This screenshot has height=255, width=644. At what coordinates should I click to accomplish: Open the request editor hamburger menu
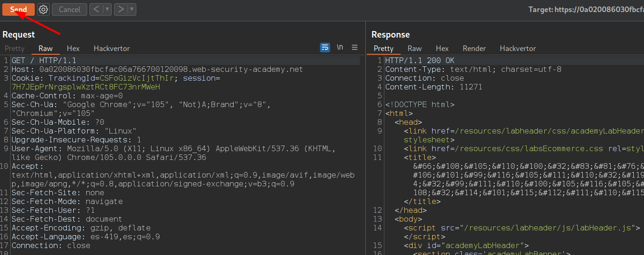355,47
